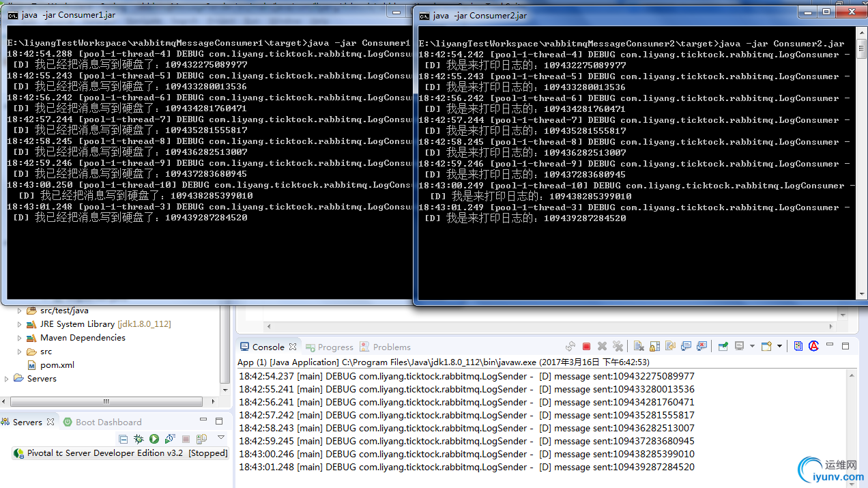Expand the src folder node

coord(19,351)
